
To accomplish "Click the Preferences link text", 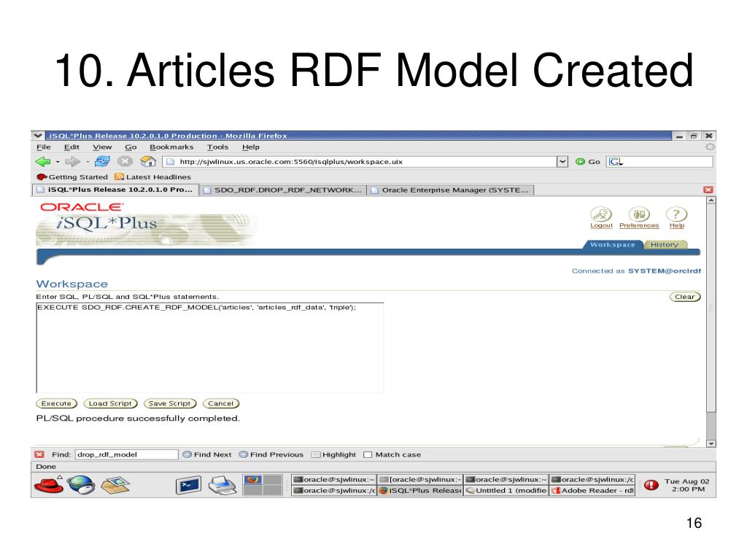I will point(639,225).
